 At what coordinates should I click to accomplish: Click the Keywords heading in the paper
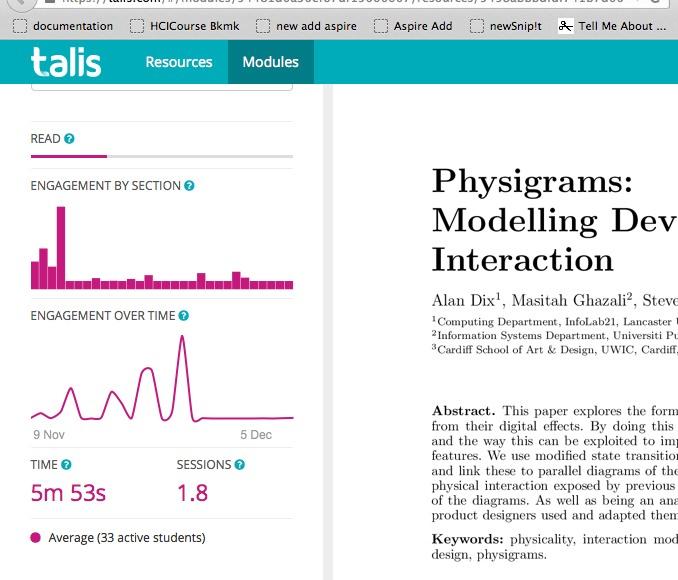coord(467,539)
